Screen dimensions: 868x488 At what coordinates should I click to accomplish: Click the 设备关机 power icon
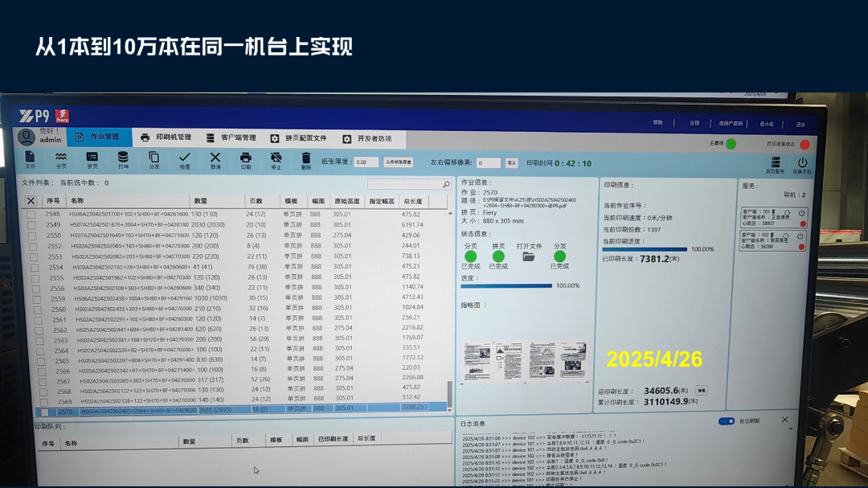(802, 165)
